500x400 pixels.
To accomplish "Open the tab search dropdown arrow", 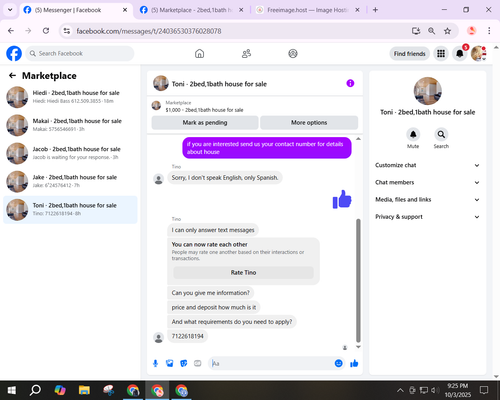I will pyautogui.click(x=10, y=10).
